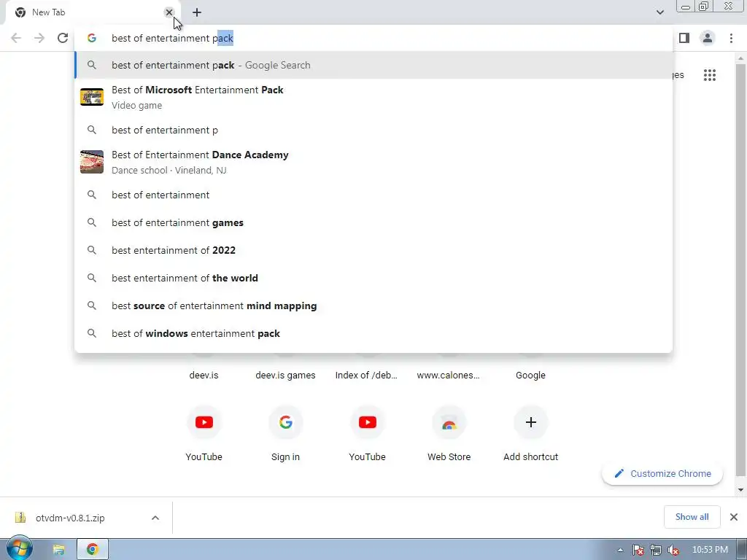
Task: Reload the current page
Action: 63,38
